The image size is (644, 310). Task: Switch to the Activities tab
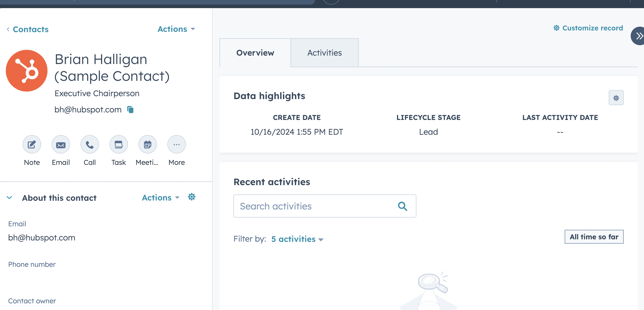coord(325,53)
